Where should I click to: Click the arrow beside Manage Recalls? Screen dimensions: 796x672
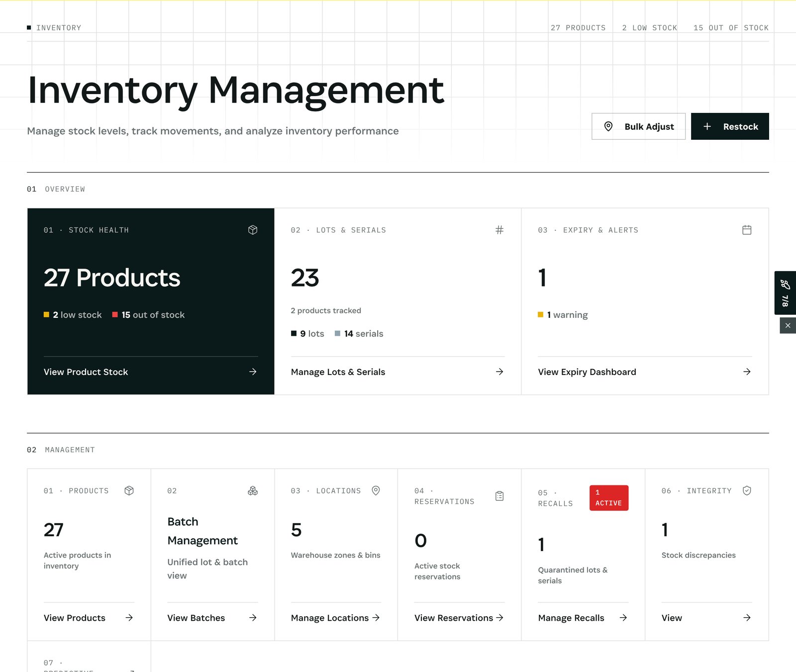[x=623, y=618]
